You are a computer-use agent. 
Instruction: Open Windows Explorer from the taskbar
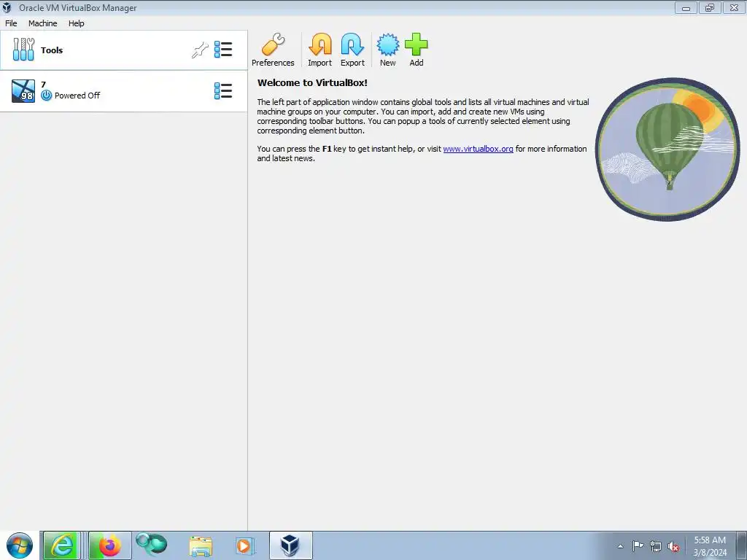(x=201, y=545)
